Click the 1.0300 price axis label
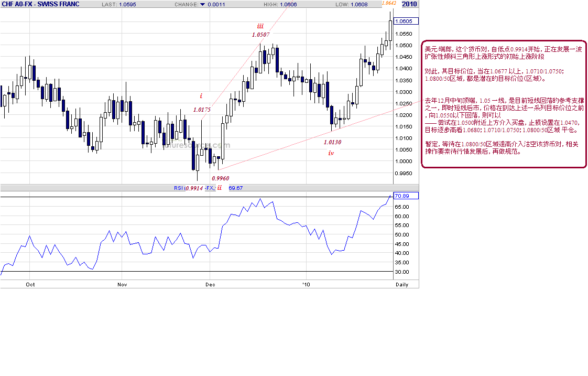Image resolution: width=588 pixels, height=376 pixels. [x=404, y=92]
